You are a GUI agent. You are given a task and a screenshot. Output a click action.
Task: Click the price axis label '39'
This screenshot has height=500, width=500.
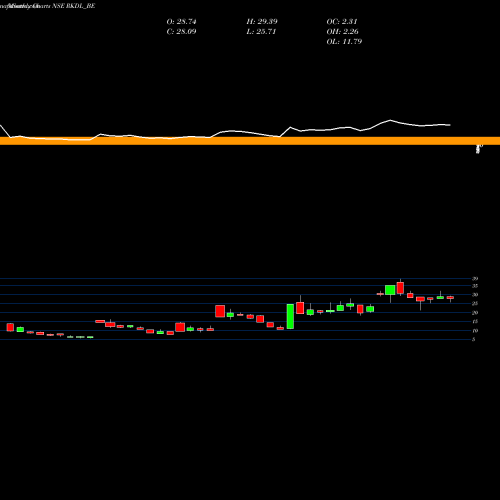[x=475, y=279]
